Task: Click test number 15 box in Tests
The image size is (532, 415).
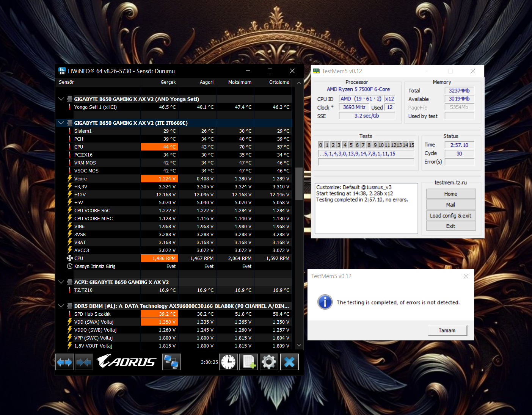Action: (411, 145)
